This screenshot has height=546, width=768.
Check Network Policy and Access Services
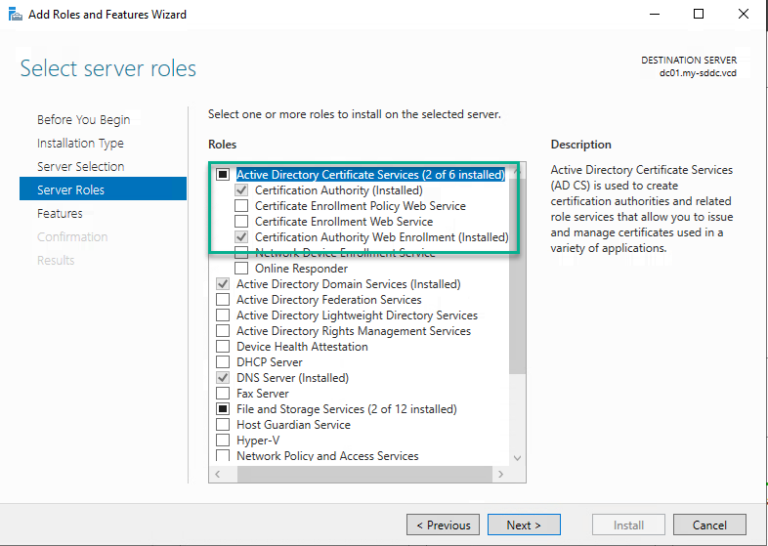223,455
